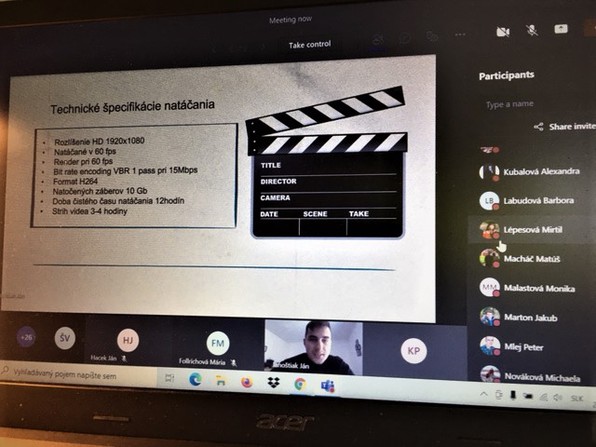Click the Share invite icon

point(538,127)
